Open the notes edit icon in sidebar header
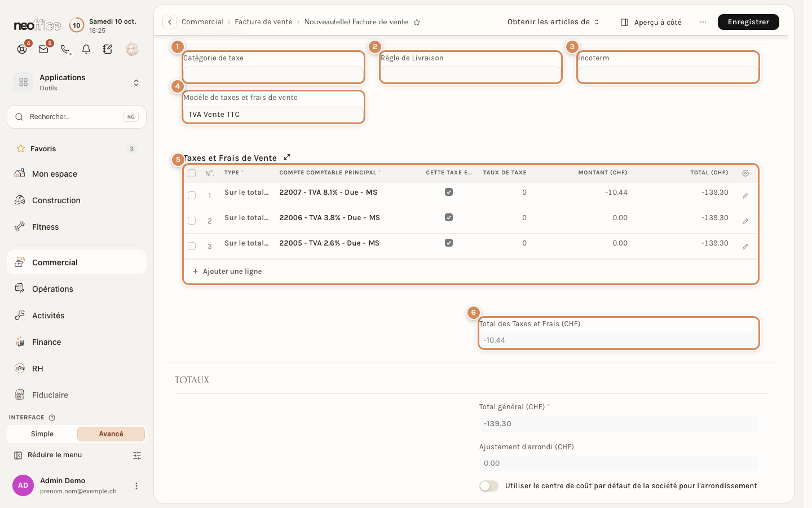 coord(108,49)
